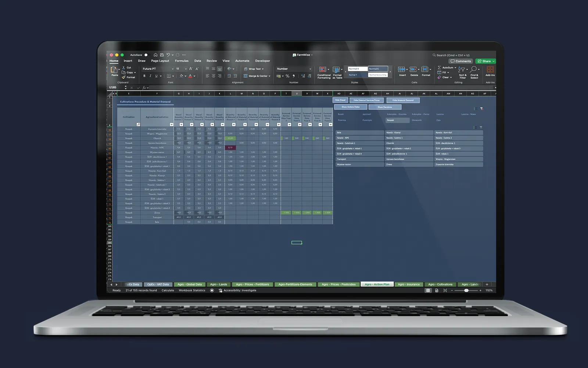Decrease font size
The image size is (588, 368).
coord(197,69)
